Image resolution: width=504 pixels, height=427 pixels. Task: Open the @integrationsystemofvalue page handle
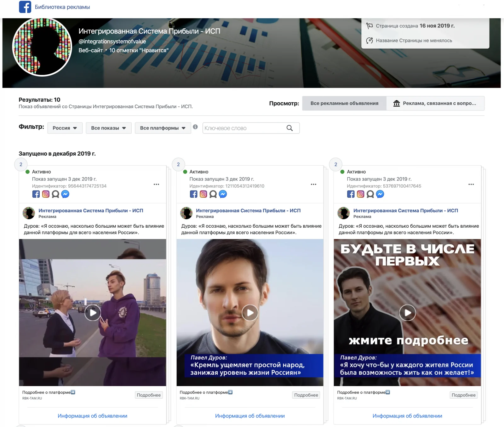point(112,41)
